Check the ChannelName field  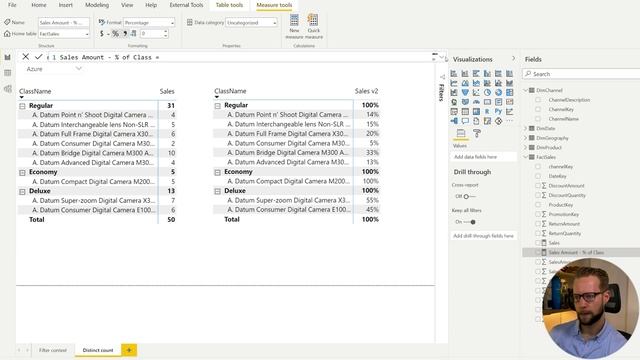tap(538, 119)
